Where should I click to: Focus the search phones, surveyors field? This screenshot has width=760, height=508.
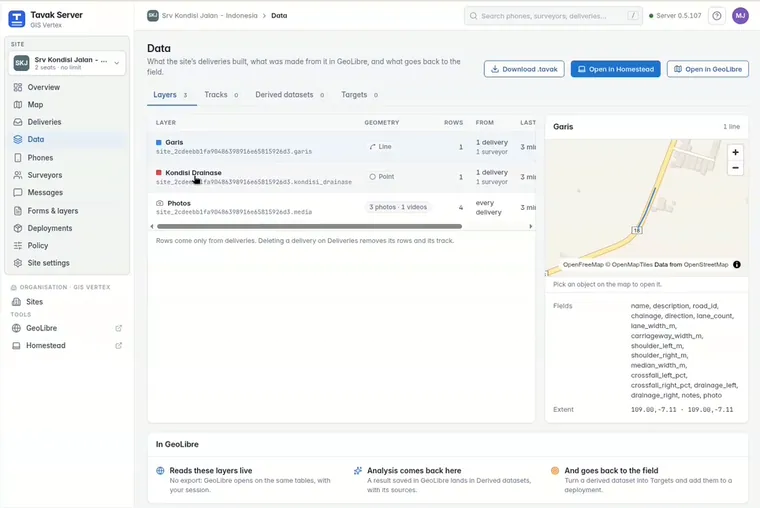(x=553, y=16)
